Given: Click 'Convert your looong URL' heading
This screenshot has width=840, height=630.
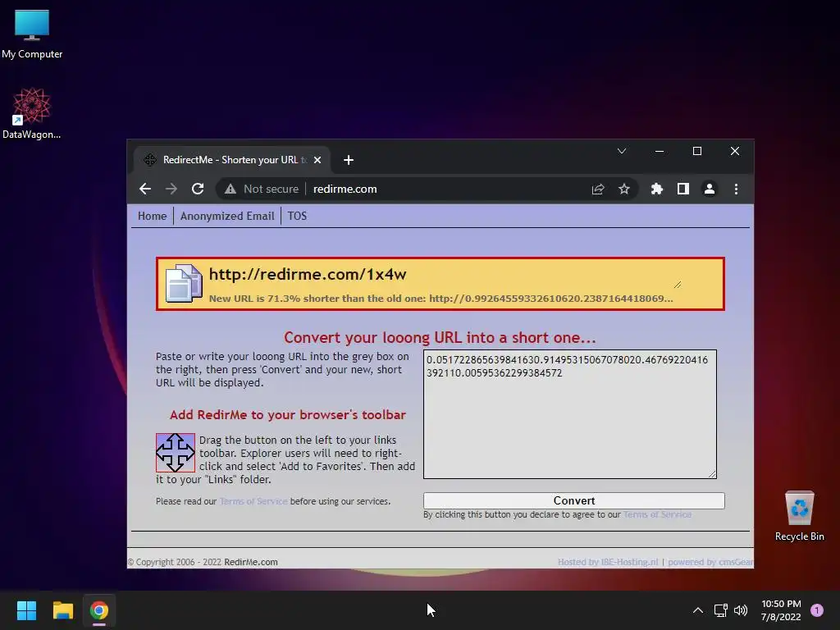Looking at the screenshot, I should pos(440,337).
